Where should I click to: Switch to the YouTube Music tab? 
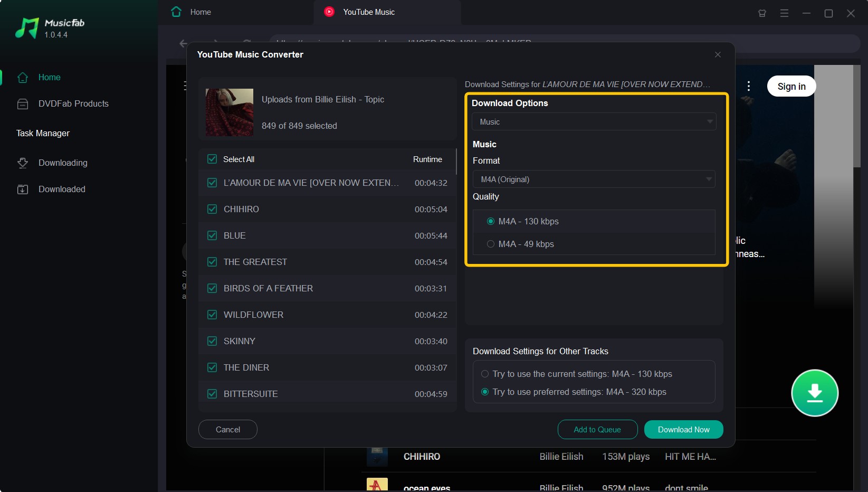pyautogui.click(x=387, y=12)
